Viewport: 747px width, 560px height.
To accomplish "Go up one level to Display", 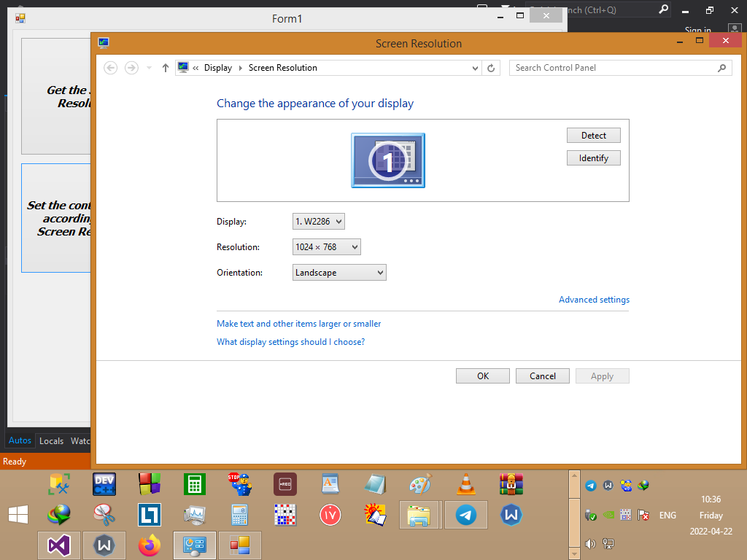I will pos(166,68).
